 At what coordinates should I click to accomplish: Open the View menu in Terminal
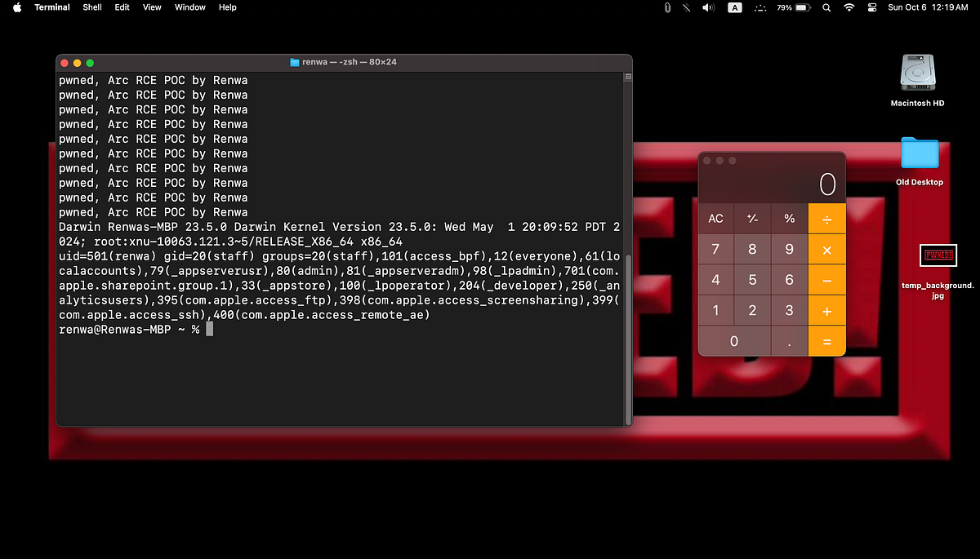[152, 7]
